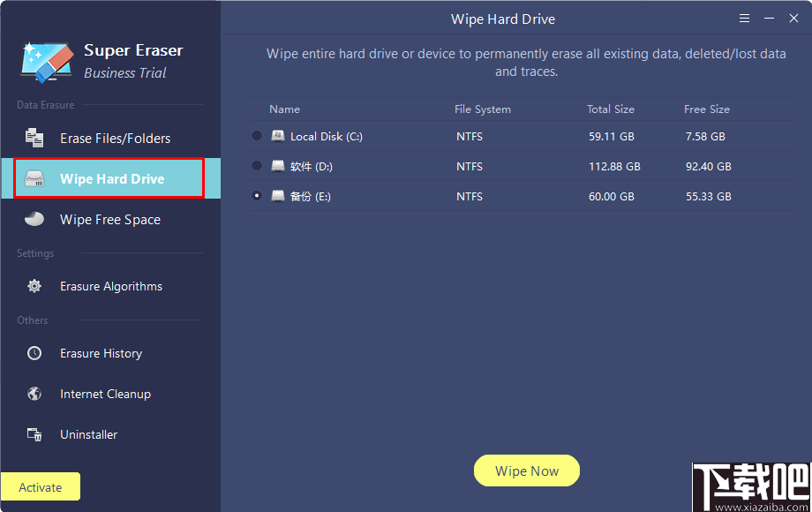The width and height of the screenshot is (812, 512).
Task: Open Wipe Free Space section
Action: pyautogui.click(x=111, y=220)
